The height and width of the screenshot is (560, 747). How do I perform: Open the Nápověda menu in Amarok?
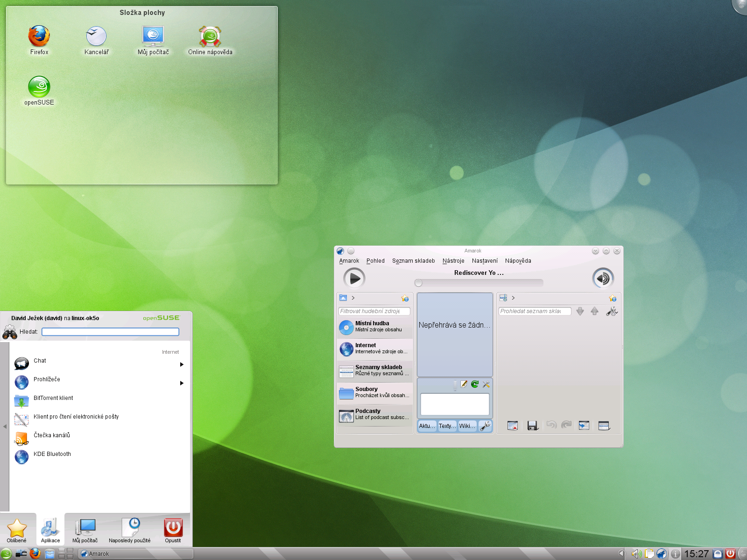click(518, 261)
